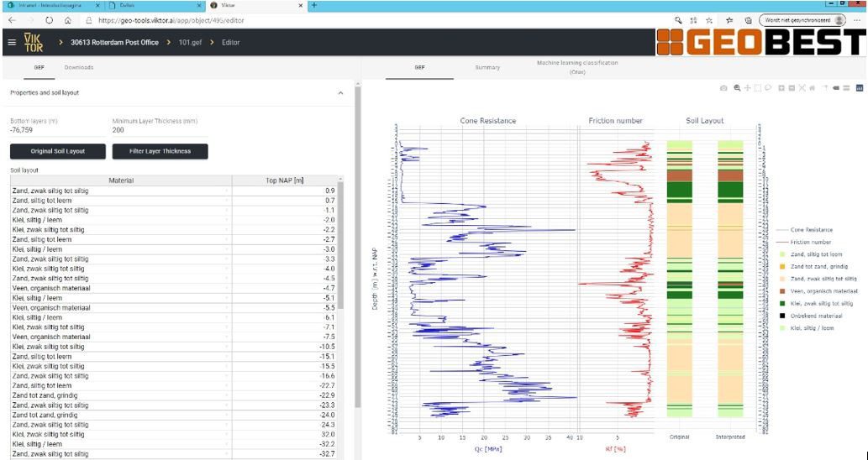The height and width of the screenshot is (460, 868).
Task: Open the Summary tab
Action: pyautogui.click(x=487, y=67)
